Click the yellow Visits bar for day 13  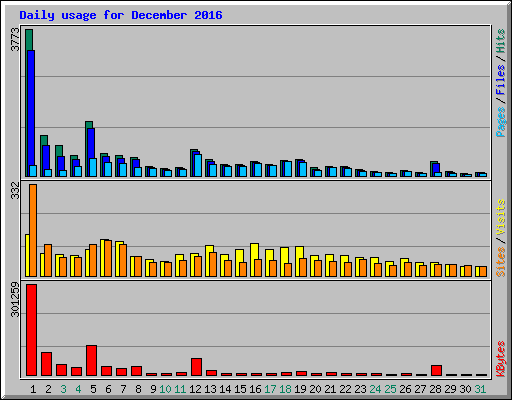tap(208, 261)
